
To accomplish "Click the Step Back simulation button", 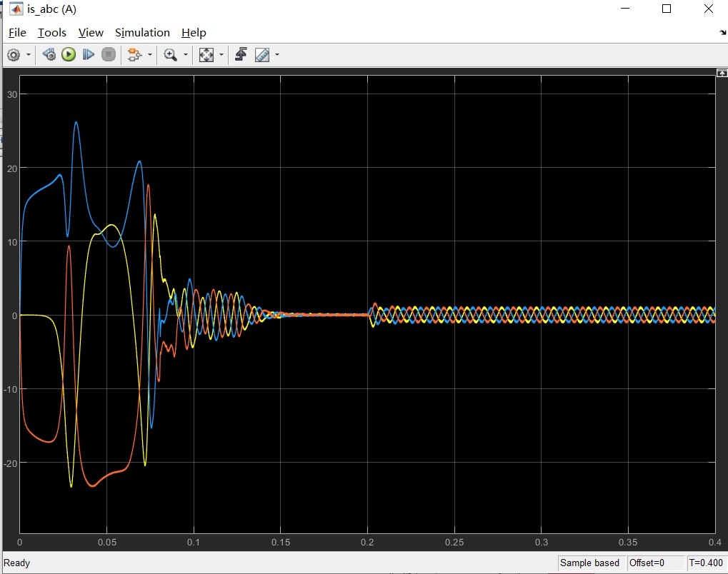I will coord(49,55).
